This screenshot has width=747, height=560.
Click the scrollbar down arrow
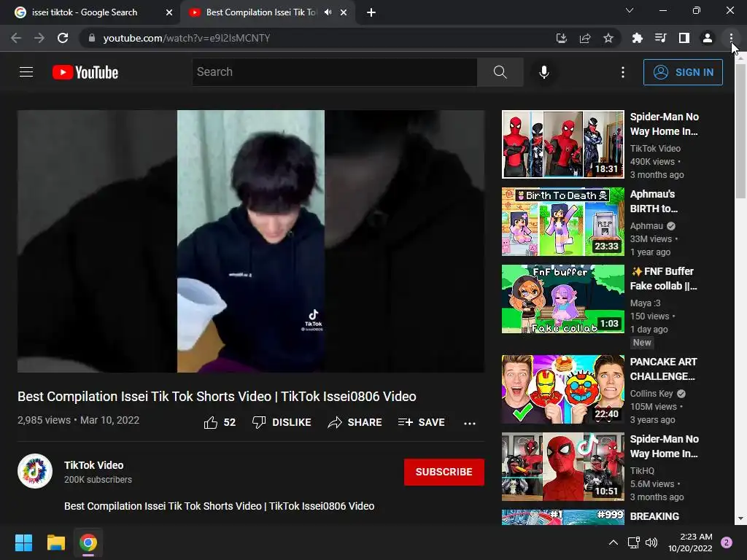(x=740, y=518)
